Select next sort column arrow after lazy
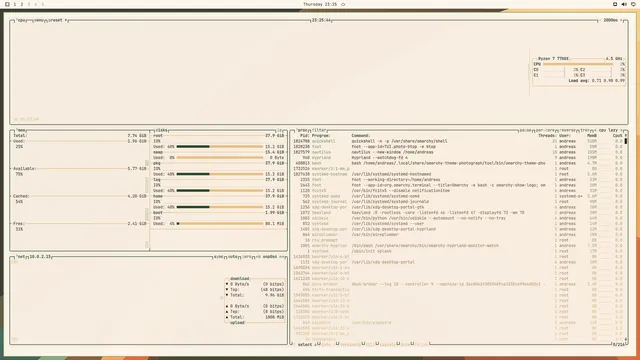Image resolution: width=640 pixels, height=360 pixels. click(621, 130)
